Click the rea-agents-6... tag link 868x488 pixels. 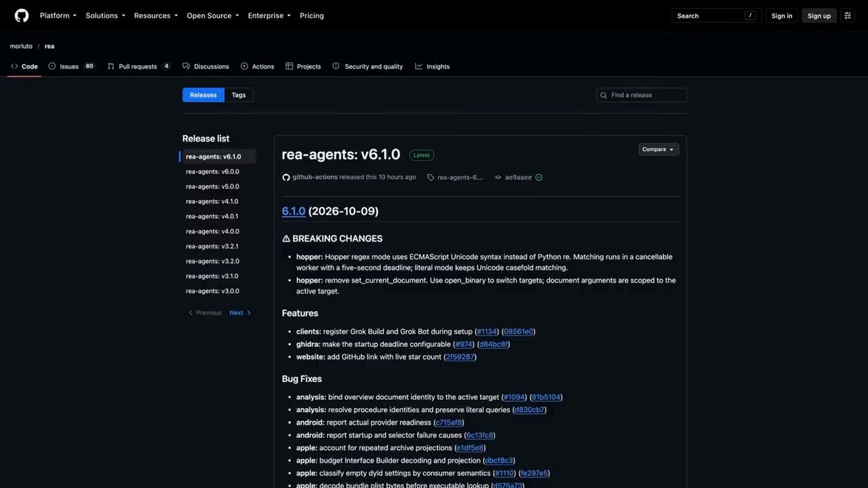[460, 178]
